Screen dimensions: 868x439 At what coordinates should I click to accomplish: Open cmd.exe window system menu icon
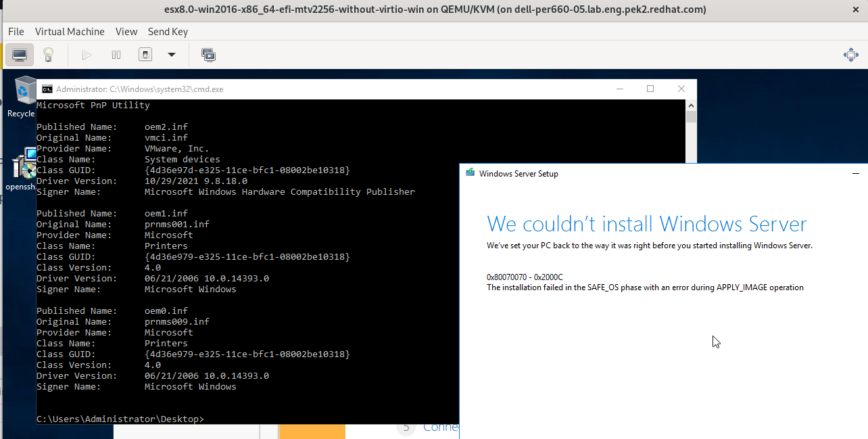point(47,89)
